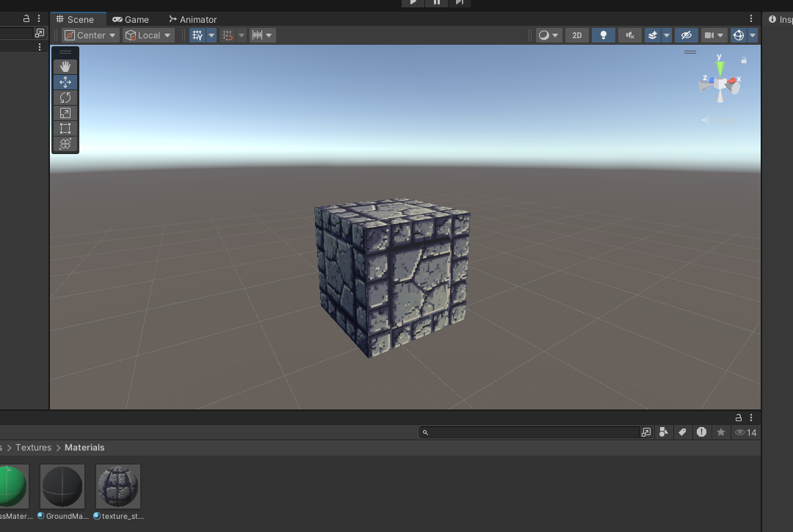Viewport: 793px width, 532px height.
Task: Toggle Gizmos in scene view
Action: point(739,35)
